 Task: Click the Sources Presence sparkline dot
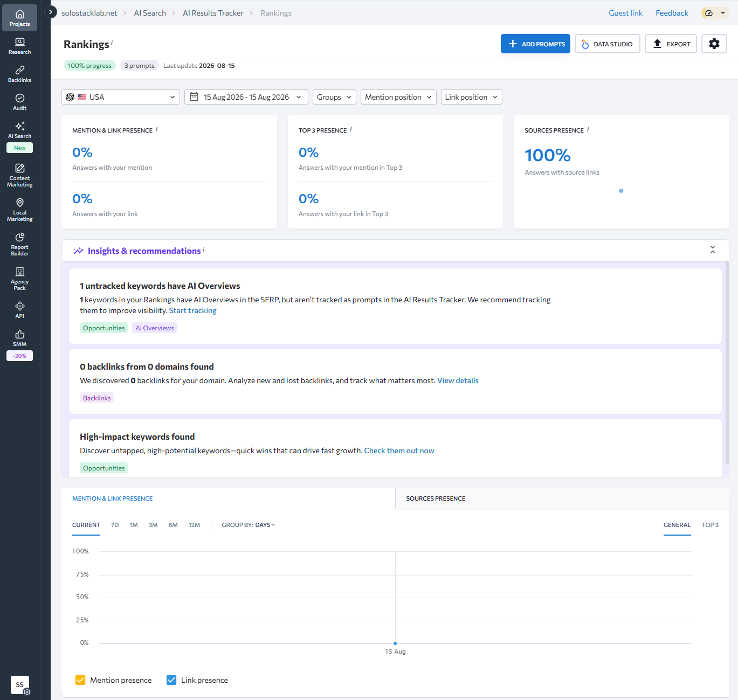621,191
